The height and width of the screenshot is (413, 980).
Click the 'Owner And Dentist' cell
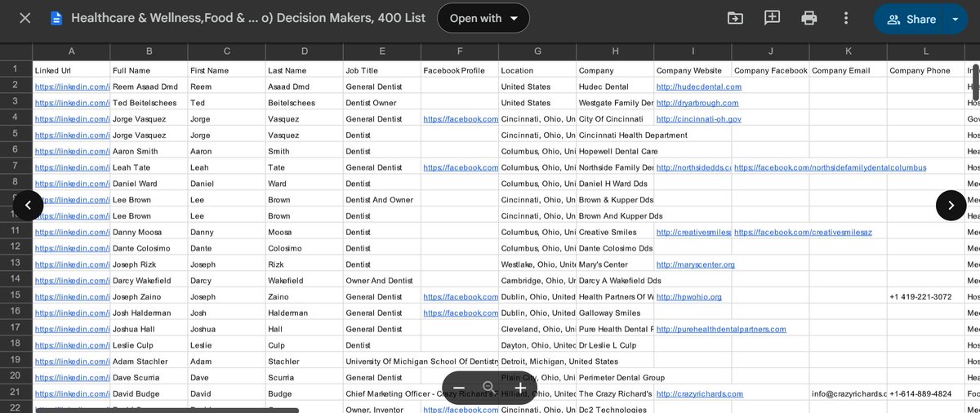pos(382,281)
